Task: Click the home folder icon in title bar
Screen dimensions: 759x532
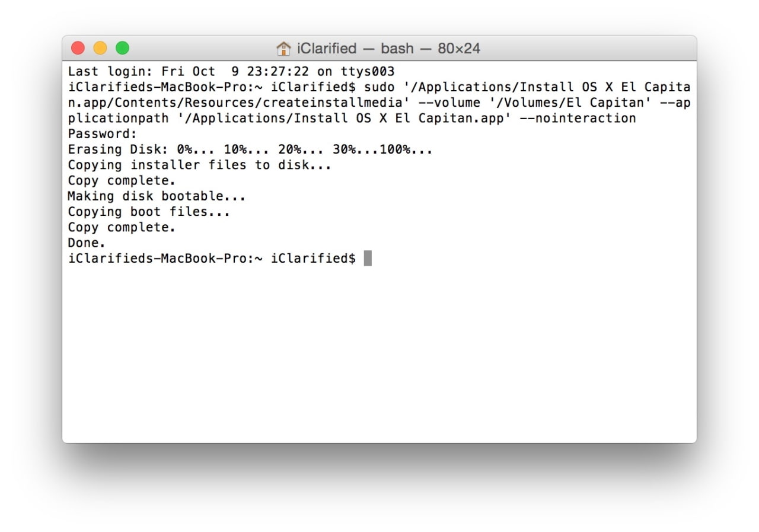Action: point(284,49)
